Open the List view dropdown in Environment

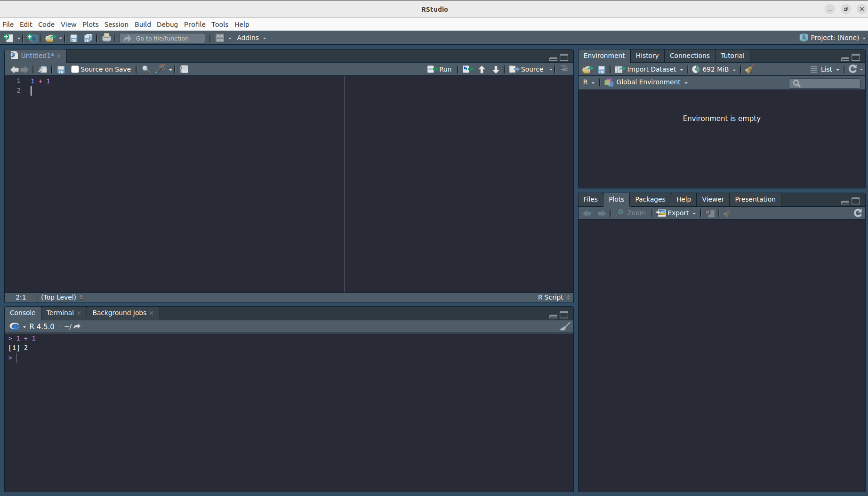(x=825, y=69)
